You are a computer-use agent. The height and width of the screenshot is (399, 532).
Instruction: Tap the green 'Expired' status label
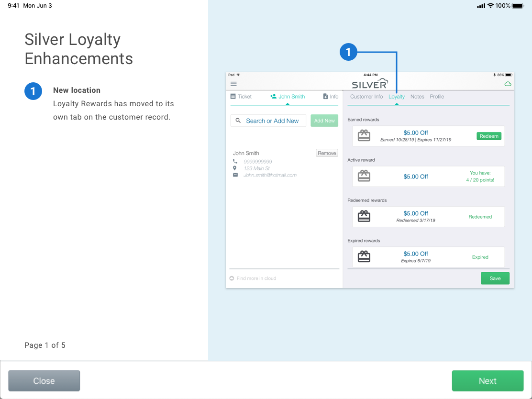click(480, 257)
